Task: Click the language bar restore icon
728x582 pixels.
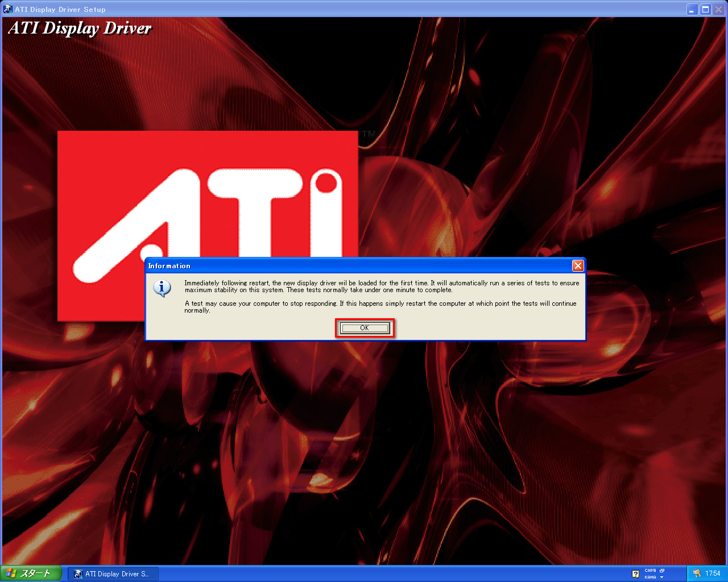Action: point(662,571)
